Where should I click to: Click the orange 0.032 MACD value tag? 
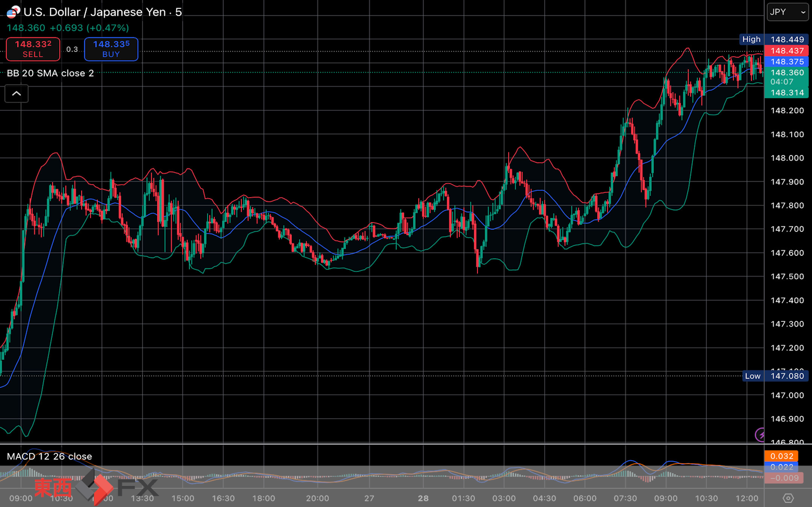click(x=781, y=456)
